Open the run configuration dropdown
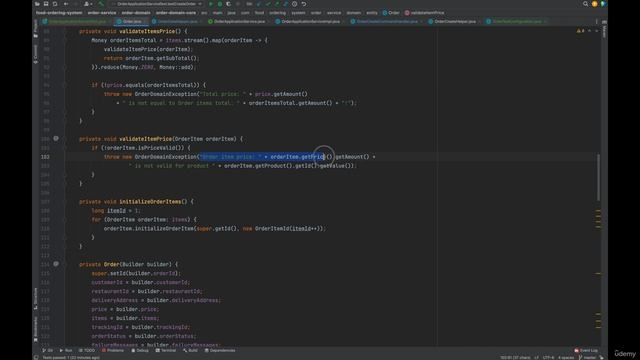This screenshot has height=360, width=640. tap(157, 4)
